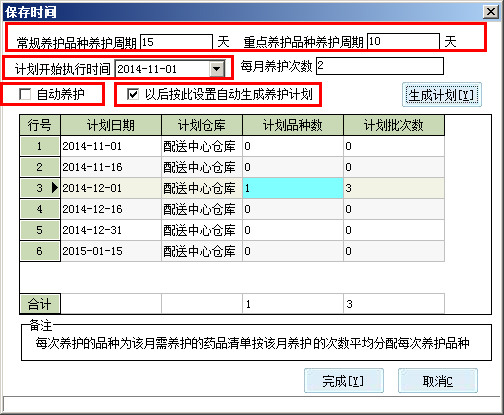Click the date text 2014-11-01 in combo box
The width and height of the screenshot is (504, 415).
[x=147, y=69]
